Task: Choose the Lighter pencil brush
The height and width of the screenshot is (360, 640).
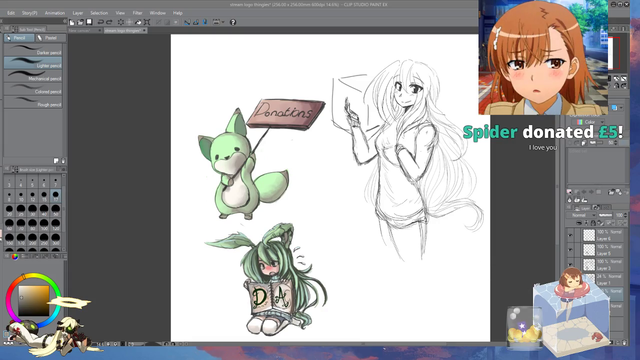Action: coord(33,63)
